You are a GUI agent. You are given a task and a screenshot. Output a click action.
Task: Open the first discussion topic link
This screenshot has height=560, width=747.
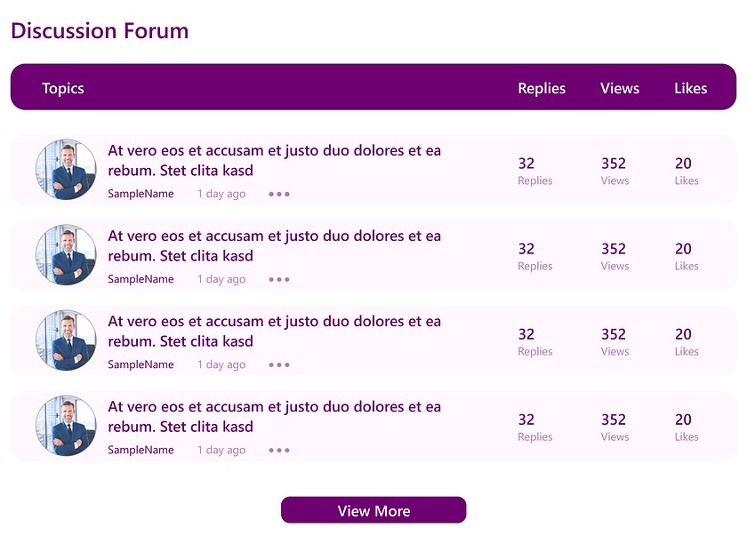[x=274, y=160]
